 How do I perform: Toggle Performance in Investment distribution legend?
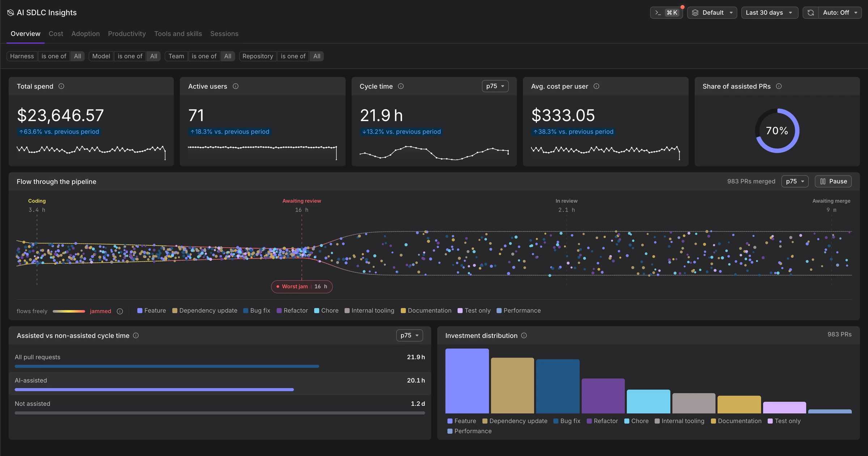pyautogui.click(x=469, y=431)
